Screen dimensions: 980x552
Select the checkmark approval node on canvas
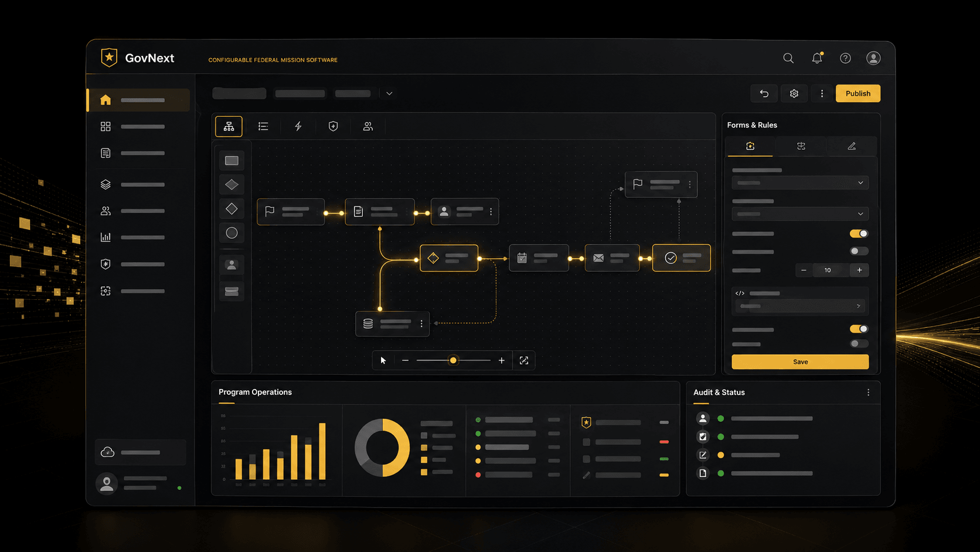point(682,258)
